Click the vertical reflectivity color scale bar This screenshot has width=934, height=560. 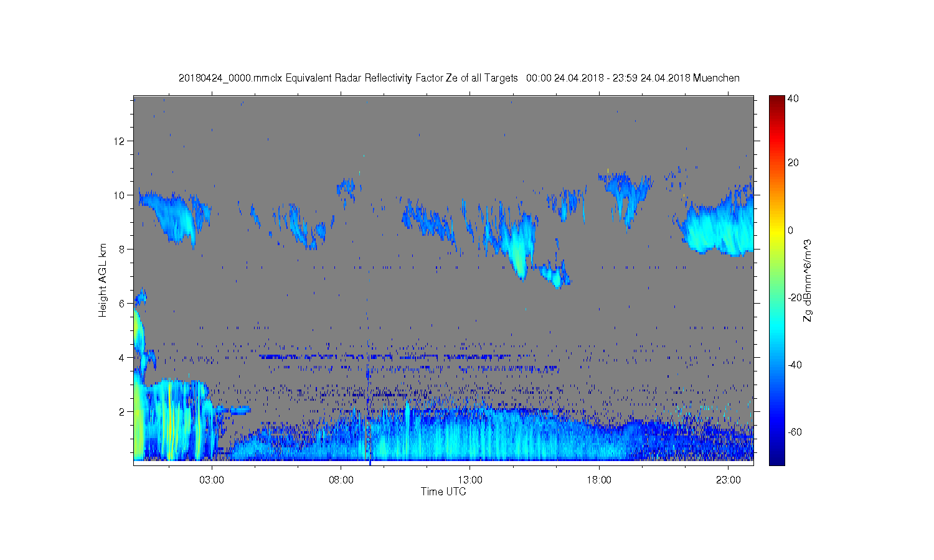point(776,280)
